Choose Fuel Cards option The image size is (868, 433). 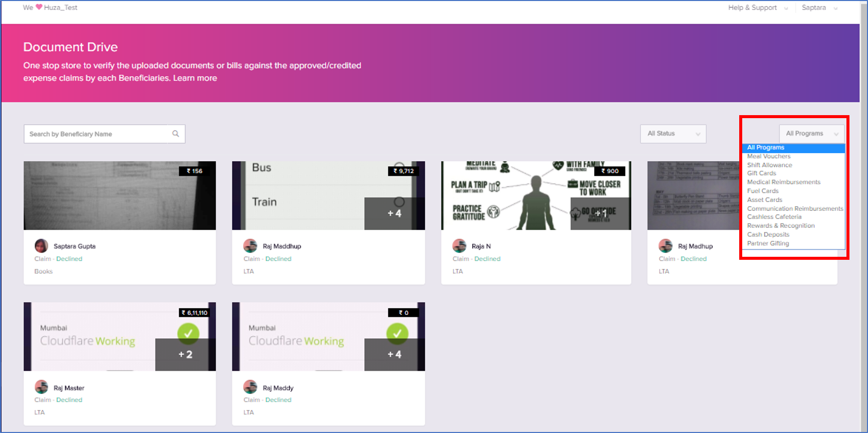794,191
